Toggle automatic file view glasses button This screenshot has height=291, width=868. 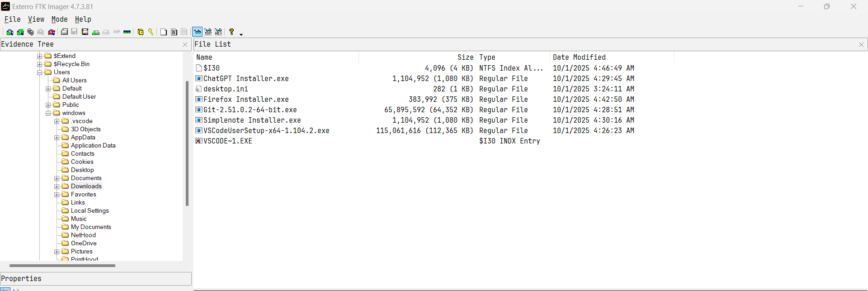[x=198, y=32]
